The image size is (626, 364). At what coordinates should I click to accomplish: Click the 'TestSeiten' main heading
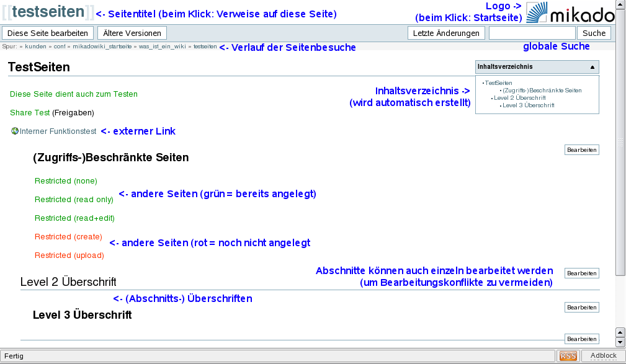point(39,67)
